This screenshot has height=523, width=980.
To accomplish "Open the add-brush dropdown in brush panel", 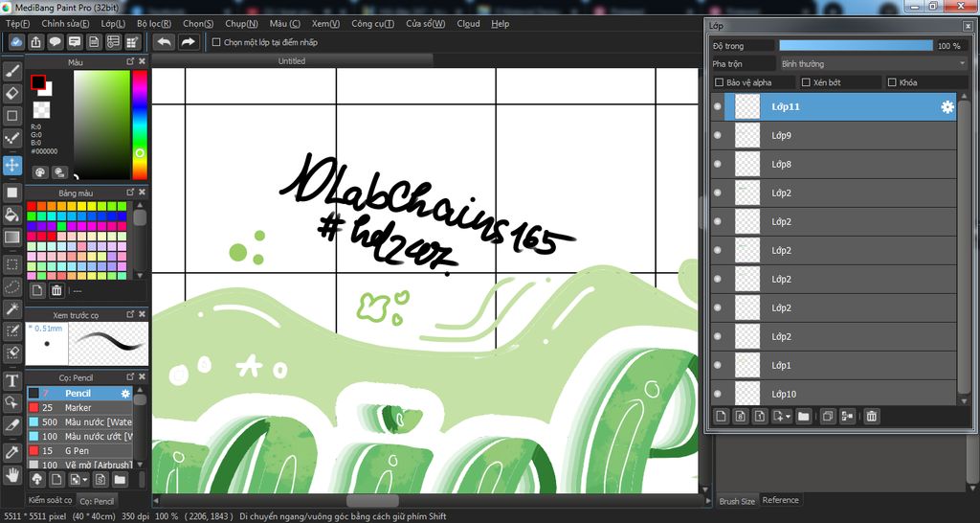I will [84, 480].
